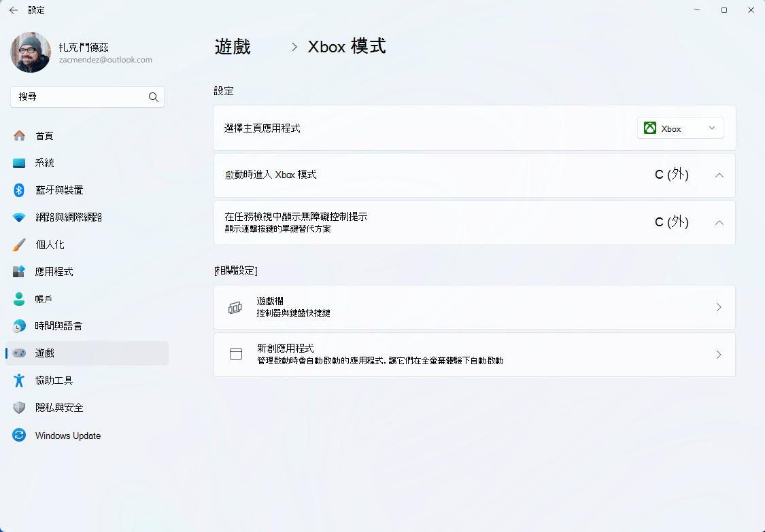Open 個人化 settings
The height and width of the screenshot is (532, 765).
(x=87, y=245)
